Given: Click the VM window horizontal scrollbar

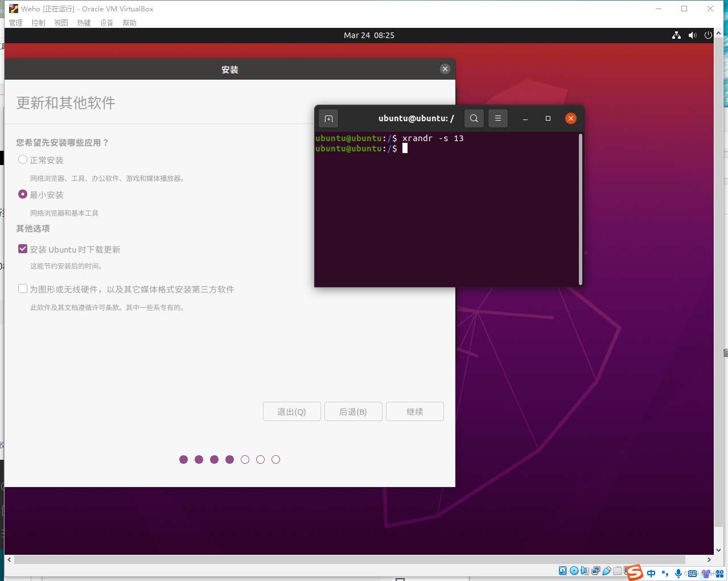Looking at the screenshot, I should [x=349, y=559].
